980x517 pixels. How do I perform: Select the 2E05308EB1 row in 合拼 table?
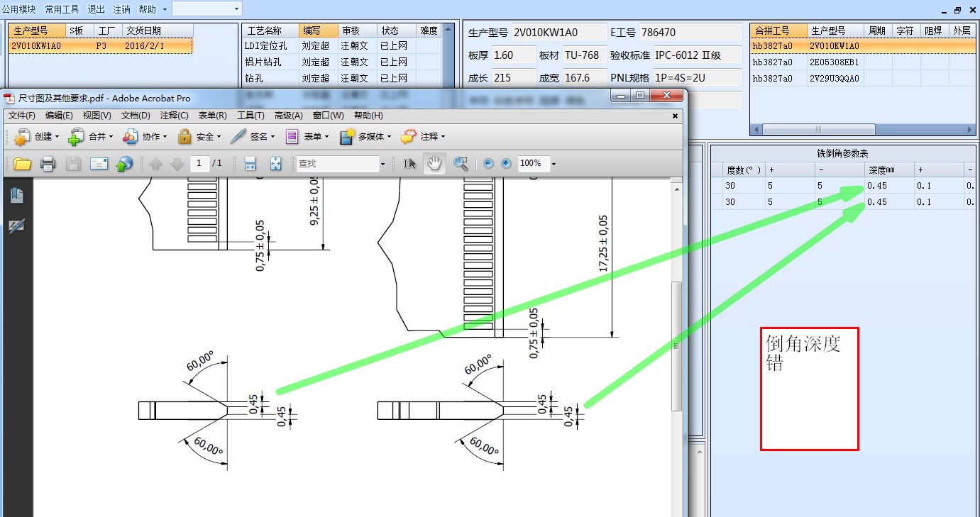pos(862,62)
